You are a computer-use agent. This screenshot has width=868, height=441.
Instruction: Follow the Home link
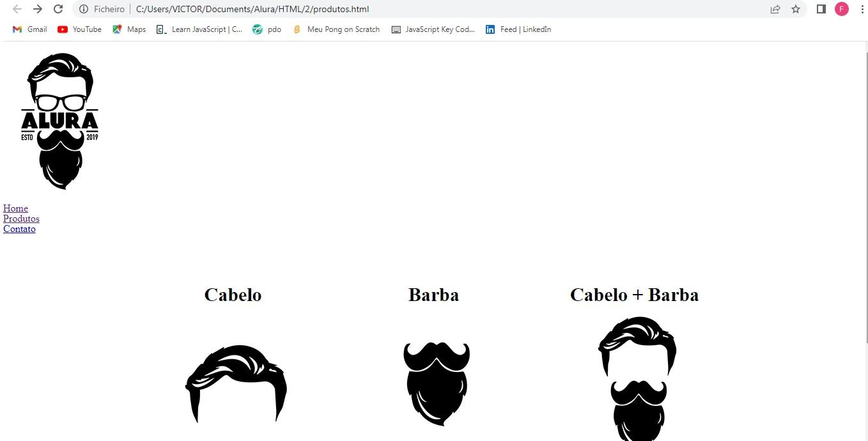pyautogui.click(x=15, y=208)
